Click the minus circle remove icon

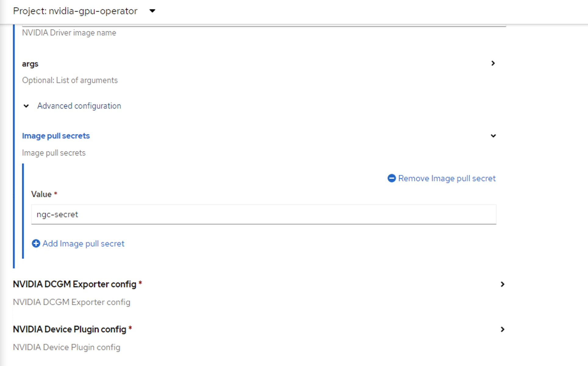[x=391, y=178]
